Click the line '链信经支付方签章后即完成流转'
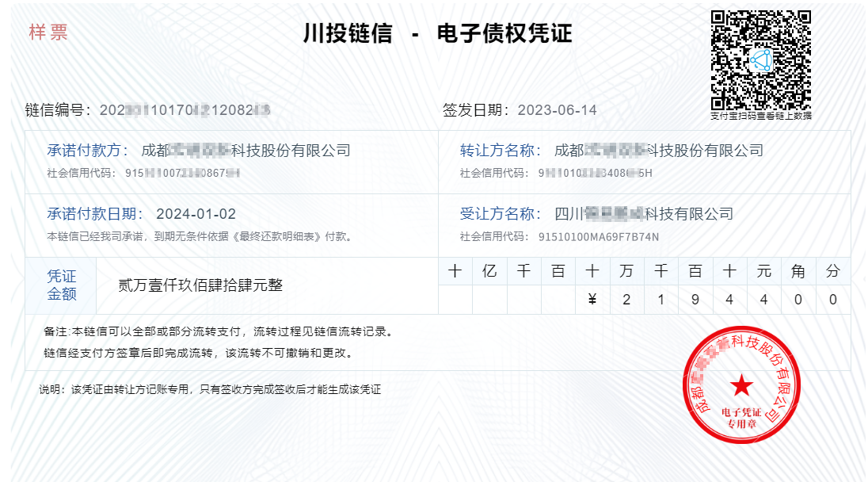 [x=200, y=353]
